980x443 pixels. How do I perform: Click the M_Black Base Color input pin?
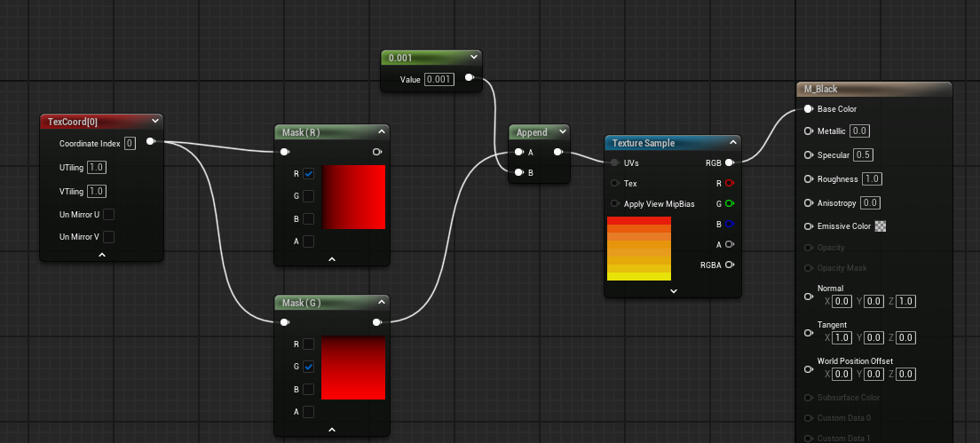808,108
